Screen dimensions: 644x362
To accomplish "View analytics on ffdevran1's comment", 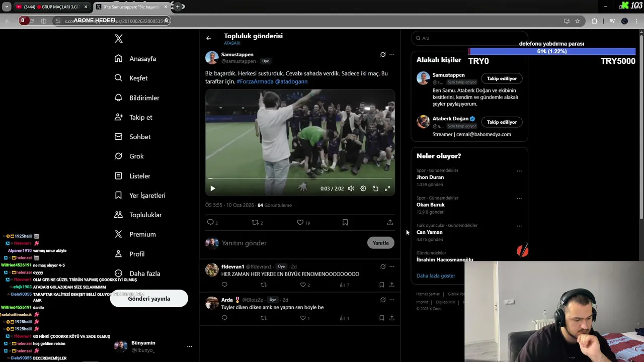I will click(342, 285).
